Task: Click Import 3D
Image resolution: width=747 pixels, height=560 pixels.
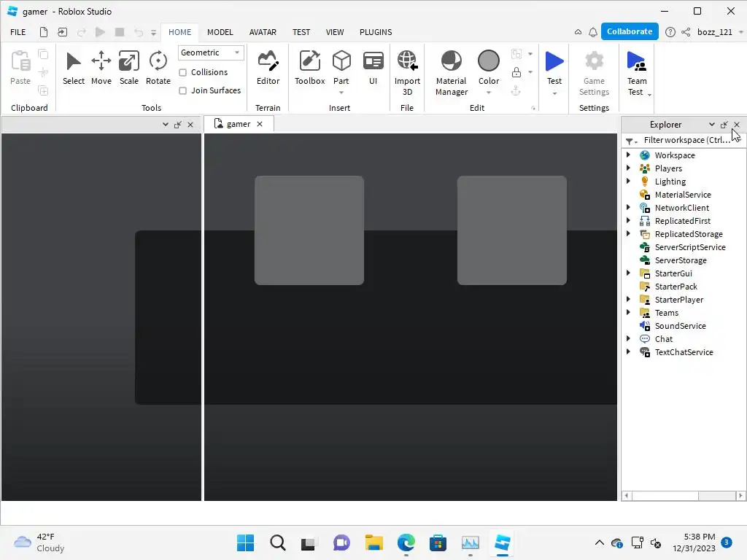Action: pyautogui.click(x=407, y=73)
